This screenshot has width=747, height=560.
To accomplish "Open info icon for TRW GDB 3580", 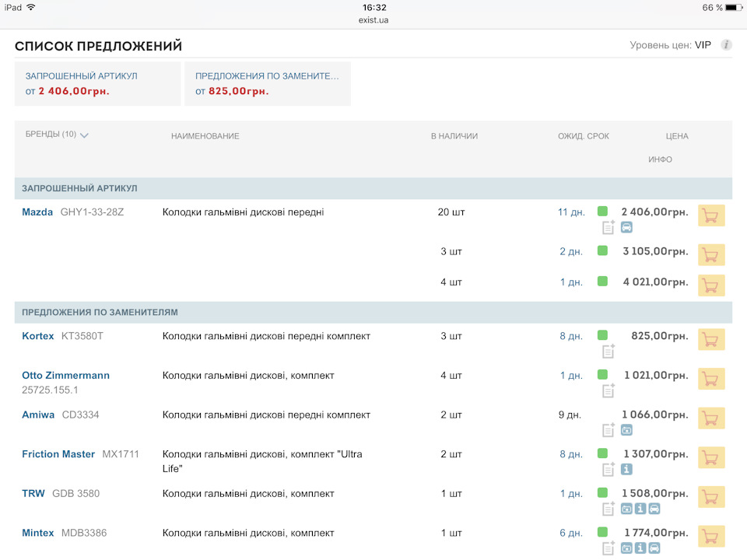I will point(640,509).
